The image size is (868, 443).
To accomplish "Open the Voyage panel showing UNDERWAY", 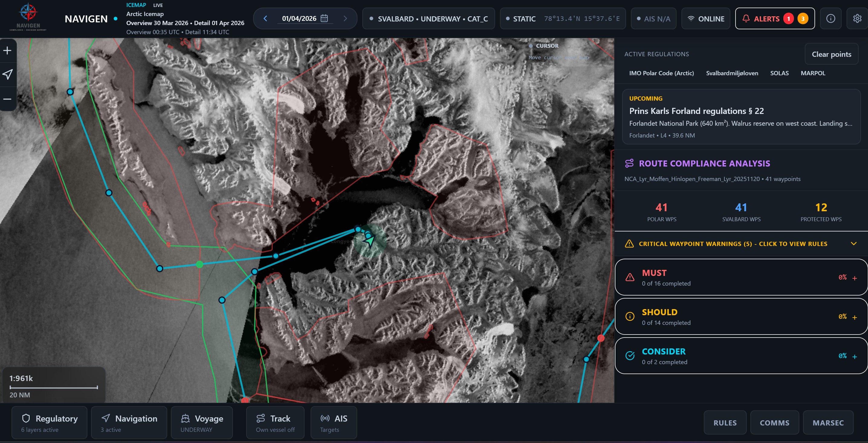I will [202, 422].
